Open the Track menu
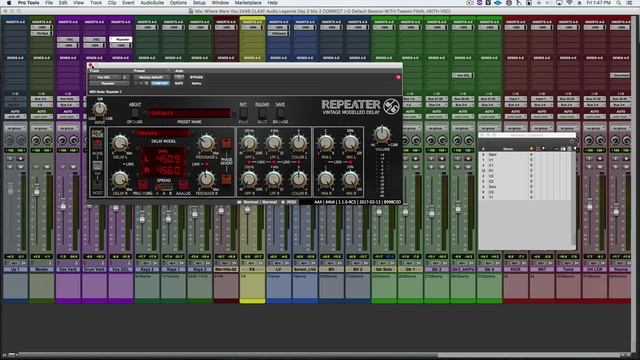Image resolution: width=640 pixels, height=360 pixels. (96, 3)
